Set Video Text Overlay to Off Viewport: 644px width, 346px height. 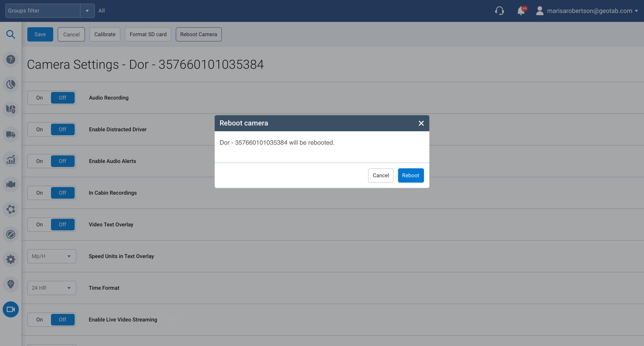[63, 224]
